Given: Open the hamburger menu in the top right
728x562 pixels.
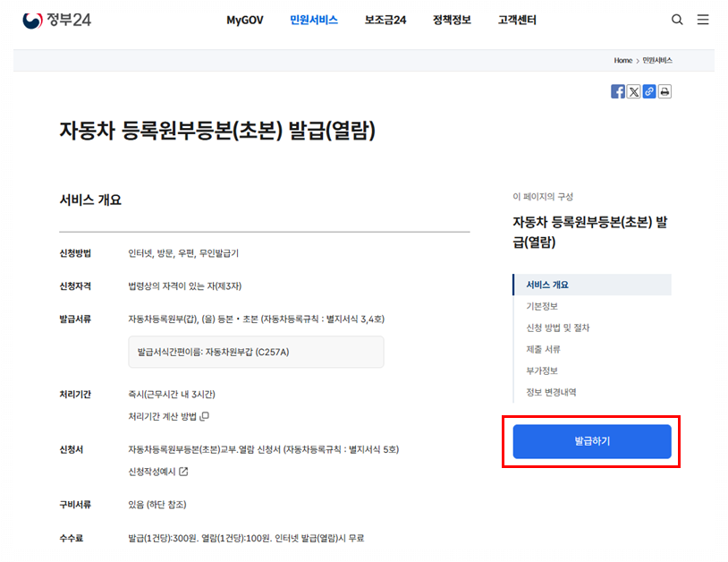Looking at the screenshot, I should tap(703, 20).
